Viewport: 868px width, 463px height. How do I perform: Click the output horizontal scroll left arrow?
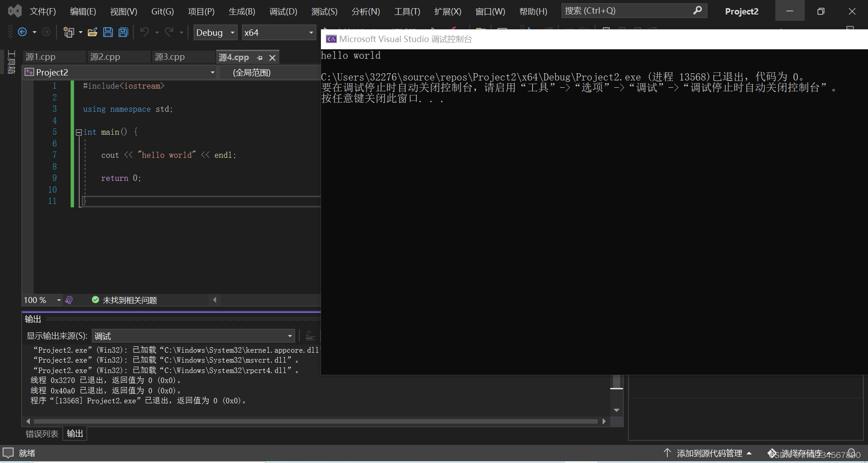point(28,421)
